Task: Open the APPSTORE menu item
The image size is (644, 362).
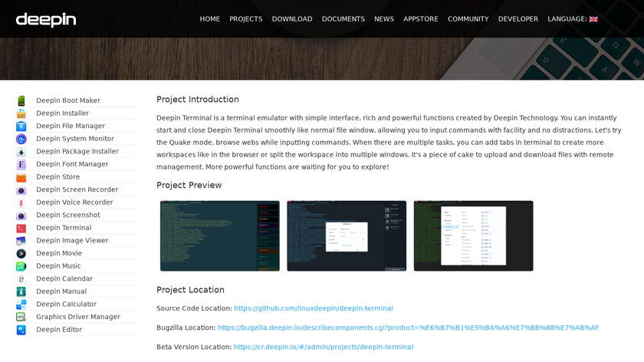Action: click(x=421, y=19)
